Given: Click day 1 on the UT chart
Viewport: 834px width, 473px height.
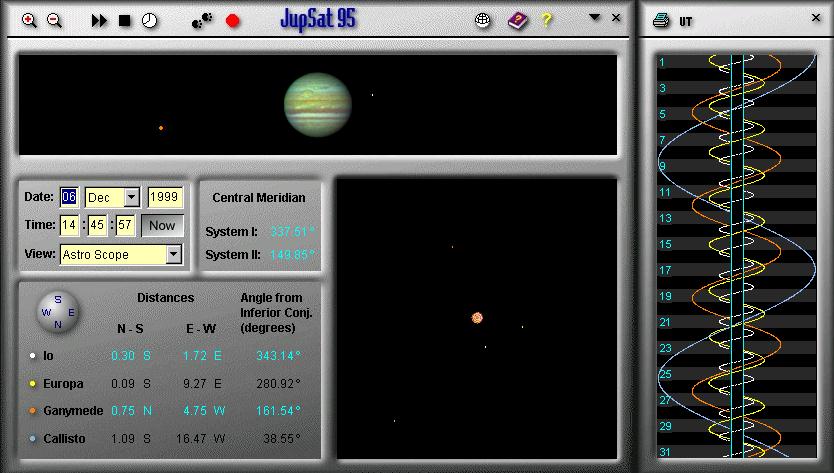Looking at the screenshot, I should [x=662, y=62].
